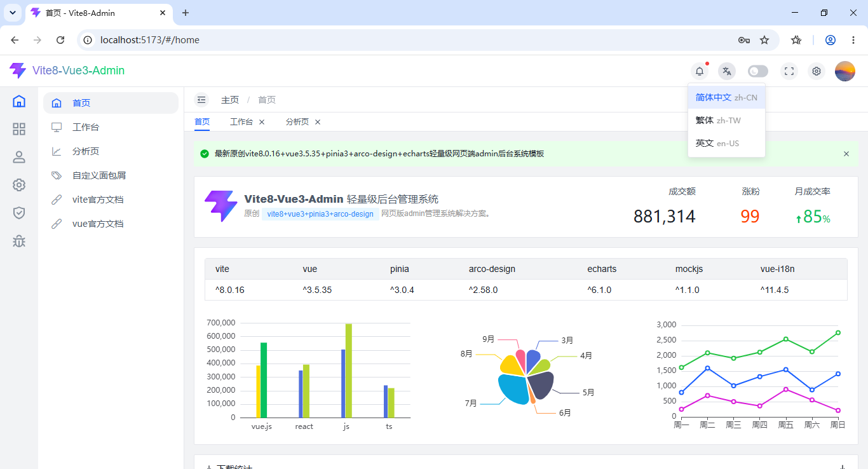Switch to the 工作台 tab
The width and height of the screenshot is (868, 469).
point(241,122)
